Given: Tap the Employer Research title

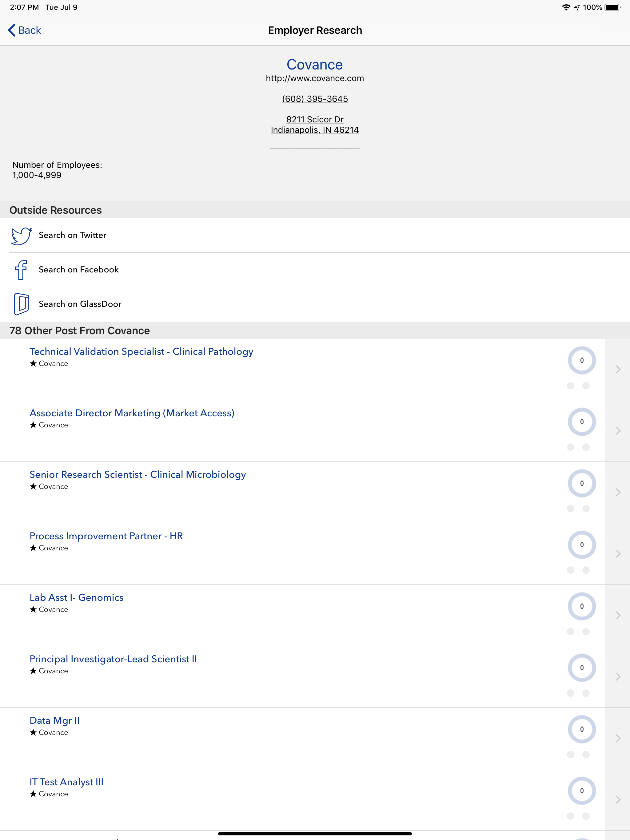Looking at the screenshot, I should 315,30.
